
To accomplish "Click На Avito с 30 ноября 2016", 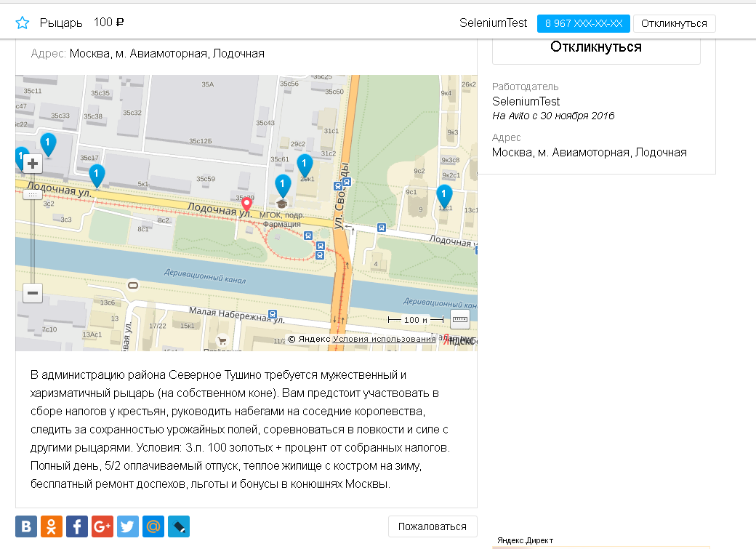I will coord(553,116).
